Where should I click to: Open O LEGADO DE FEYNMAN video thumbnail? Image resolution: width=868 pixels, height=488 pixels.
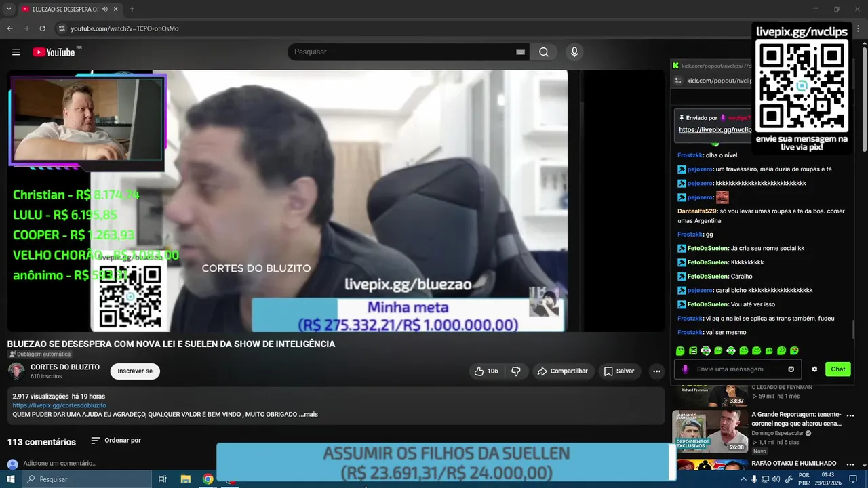tap(709, 395)
